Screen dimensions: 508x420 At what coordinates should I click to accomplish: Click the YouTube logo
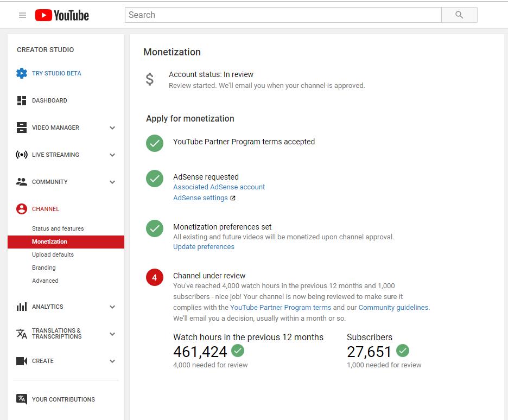(62, 15)
